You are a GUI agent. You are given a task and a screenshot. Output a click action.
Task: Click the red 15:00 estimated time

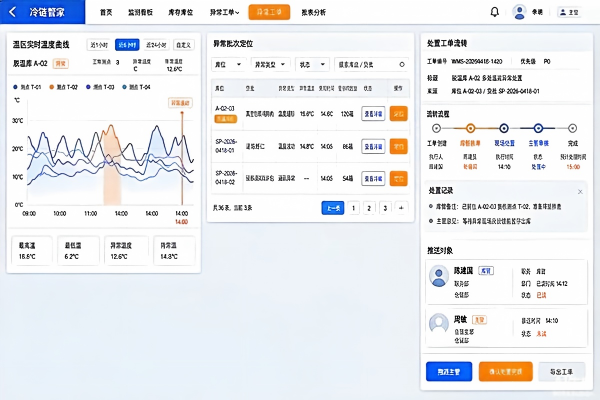[x=573, y=167]
